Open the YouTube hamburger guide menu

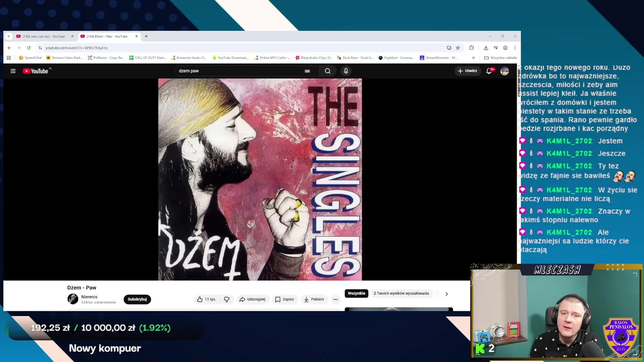pyautogui.click(x=13, y=71)
